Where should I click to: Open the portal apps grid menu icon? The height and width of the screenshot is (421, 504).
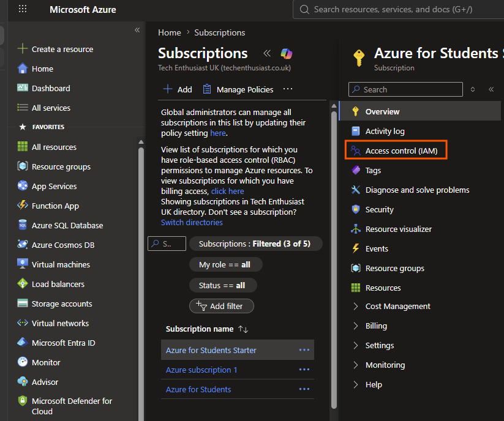23,9
